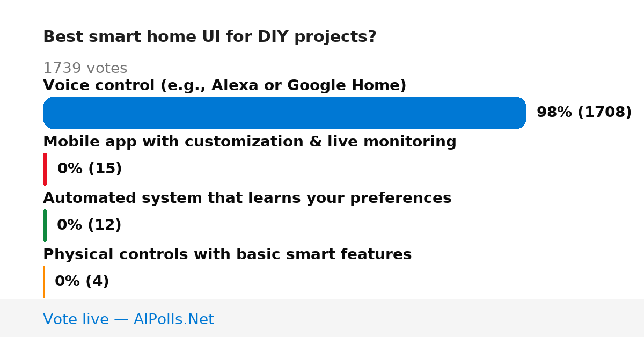The height and width of the screenshot is (337, 644).
Task: Click the orange Physical controls result bar
Action: (x=43, y=282)
